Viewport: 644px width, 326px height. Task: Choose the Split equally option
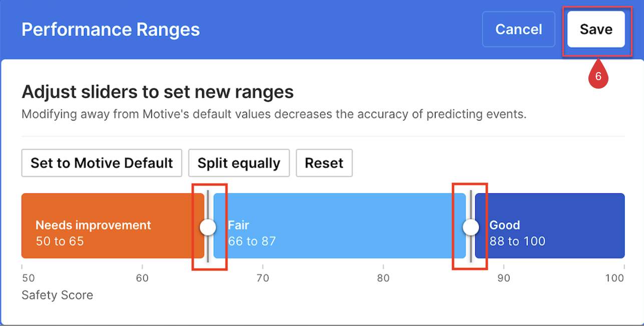(239, 163)
